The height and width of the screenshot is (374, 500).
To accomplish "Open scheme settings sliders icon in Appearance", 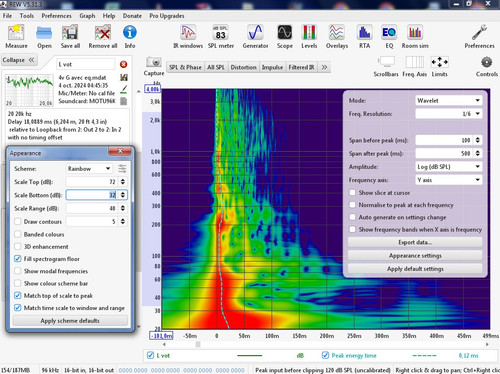I will (x=122, y=169).
